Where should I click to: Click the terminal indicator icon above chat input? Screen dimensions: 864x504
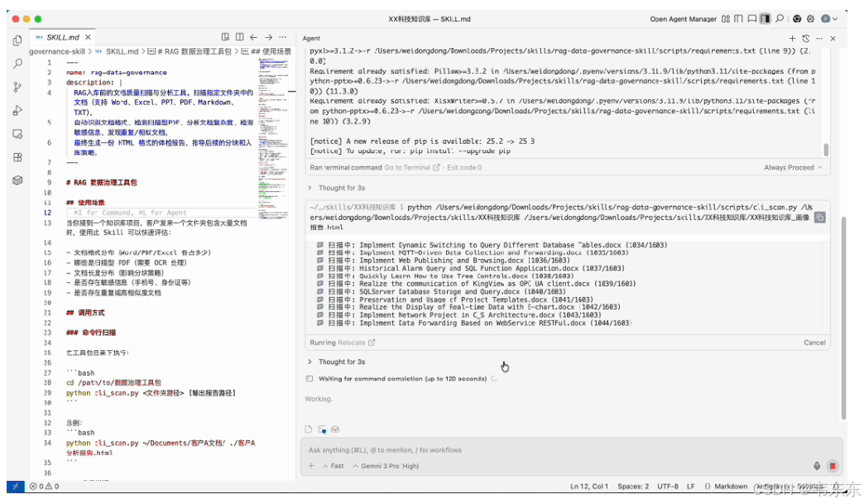(x=322, y=429)
